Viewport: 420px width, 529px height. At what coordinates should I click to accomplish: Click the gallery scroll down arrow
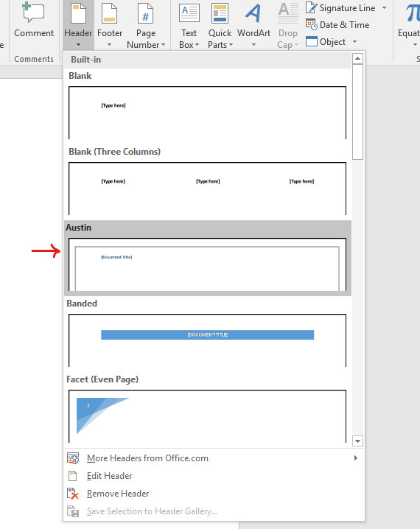(x=357, y=441)
